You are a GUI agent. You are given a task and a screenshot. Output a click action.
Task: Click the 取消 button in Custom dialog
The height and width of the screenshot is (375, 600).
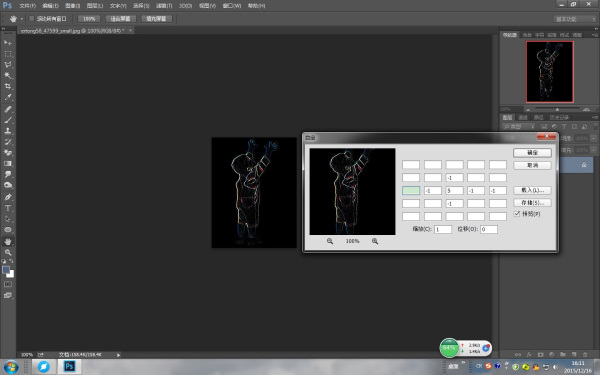click(532, 165)
